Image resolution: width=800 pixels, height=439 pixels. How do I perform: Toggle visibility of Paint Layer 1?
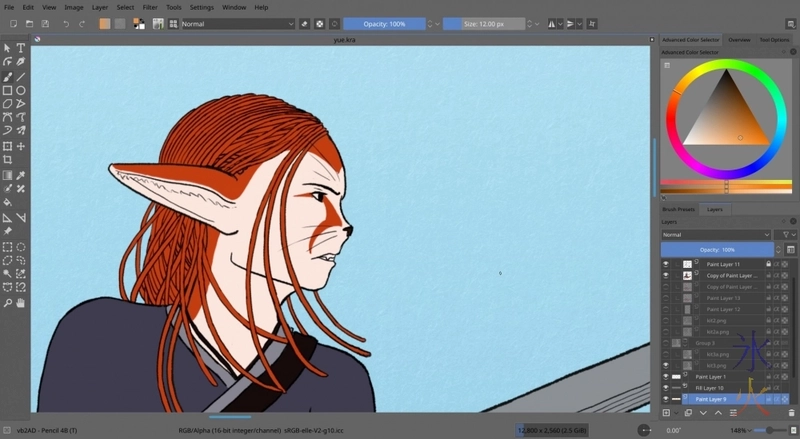click(666, 376)
